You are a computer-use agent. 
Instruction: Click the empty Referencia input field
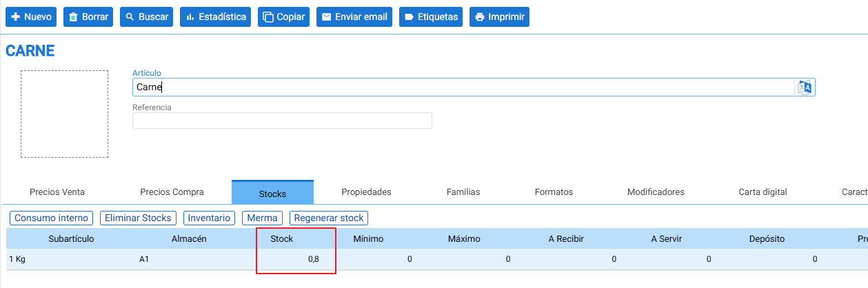point(282,121)
